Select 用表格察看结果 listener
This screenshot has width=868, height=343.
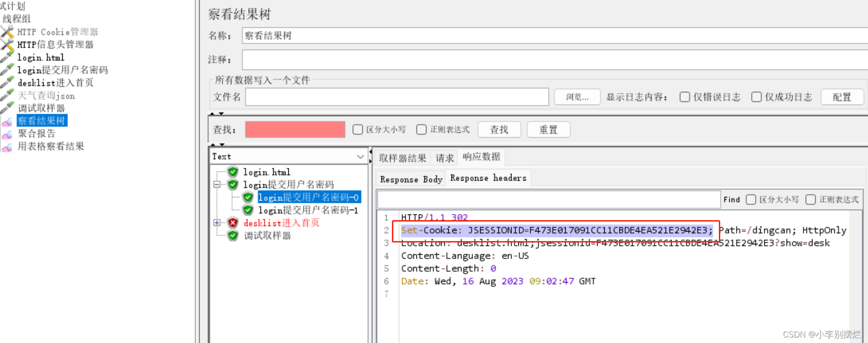(x=51, y=146)
